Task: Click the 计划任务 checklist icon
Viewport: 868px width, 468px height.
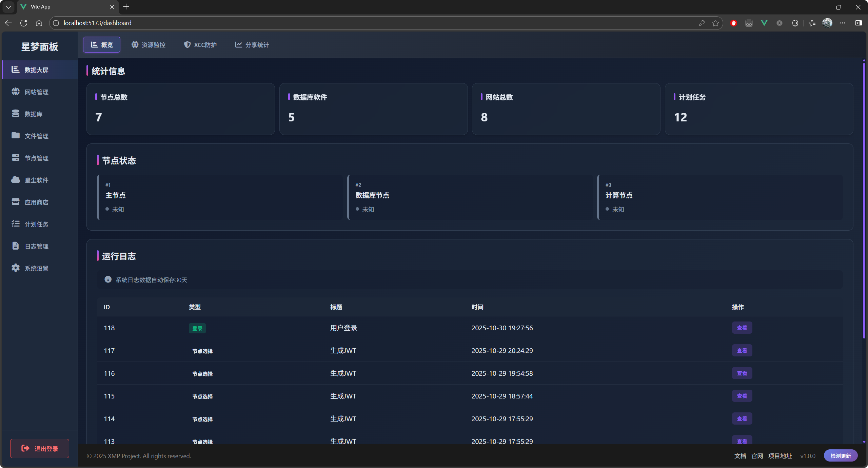Action: pos(16,224)
